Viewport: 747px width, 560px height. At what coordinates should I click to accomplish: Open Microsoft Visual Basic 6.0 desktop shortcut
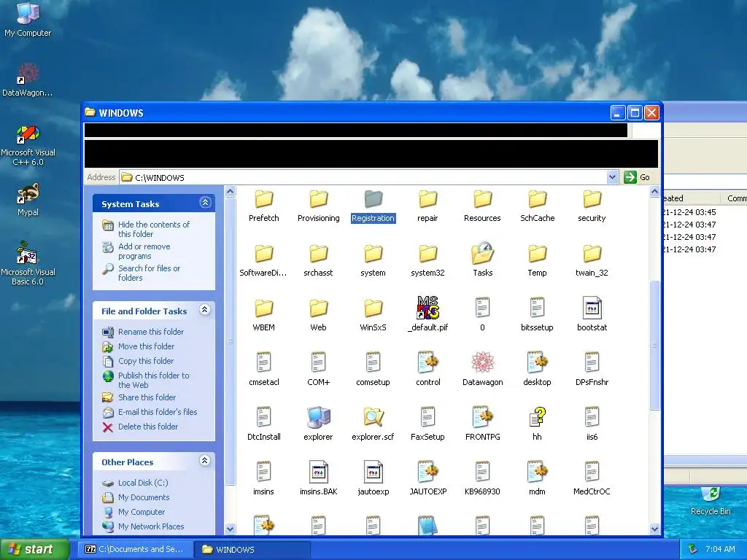click(28, 263)
